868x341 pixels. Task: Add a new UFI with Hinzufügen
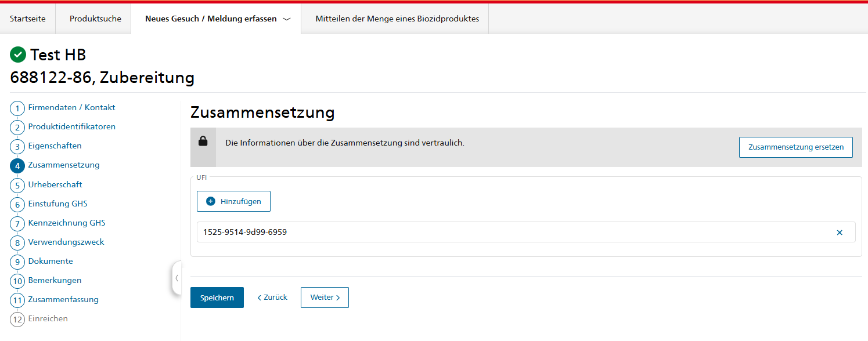[233, 201]
